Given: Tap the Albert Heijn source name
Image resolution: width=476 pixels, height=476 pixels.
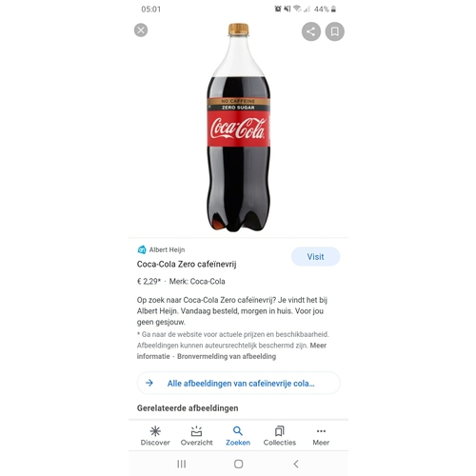Looking at the screenshot, I should 167,249.
